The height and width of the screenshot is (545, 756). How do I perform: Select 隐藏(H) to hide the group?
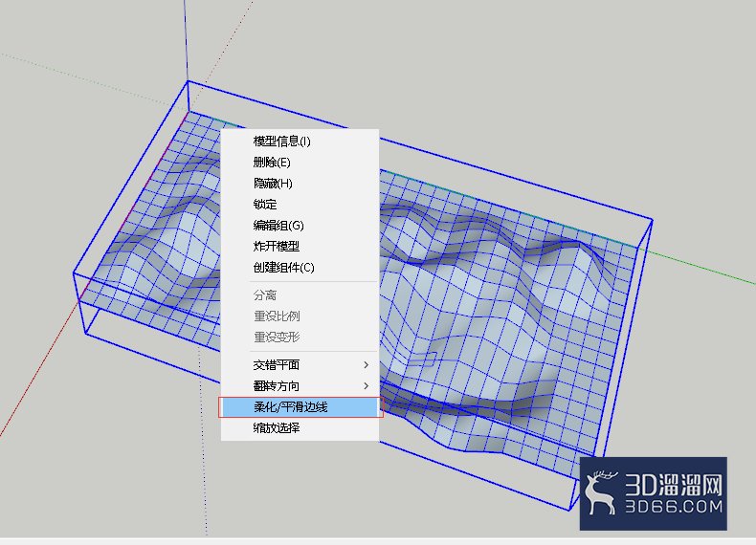(x=300, y=184)
